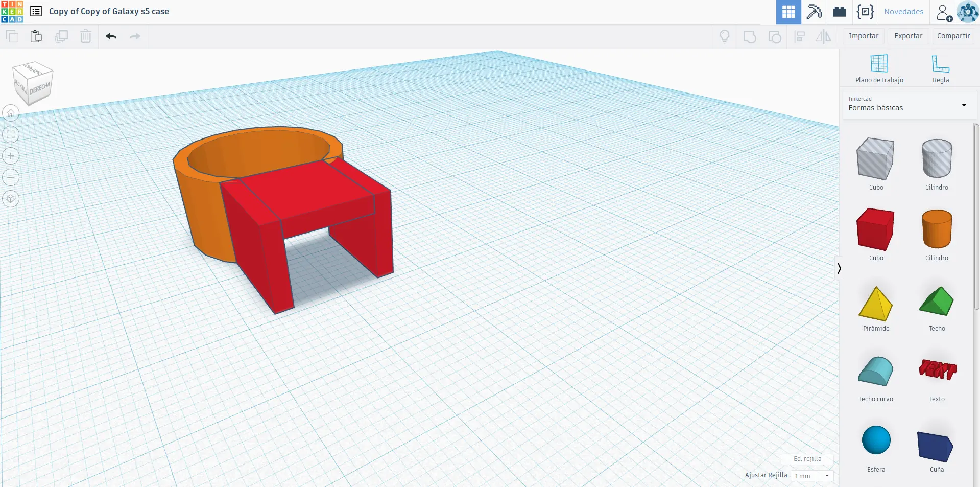Click the Home view icon
980x487 pixels.
(11, 113)
